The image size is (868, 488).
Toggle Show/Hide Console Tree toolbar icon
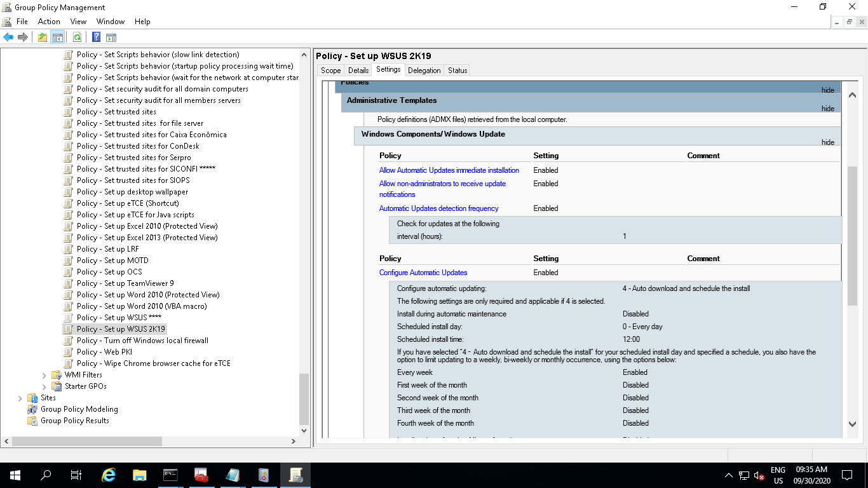57,37
